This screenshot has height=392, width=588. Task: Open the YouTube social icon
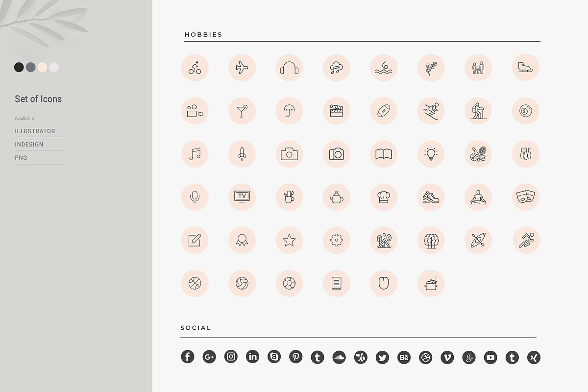(490, 358)
